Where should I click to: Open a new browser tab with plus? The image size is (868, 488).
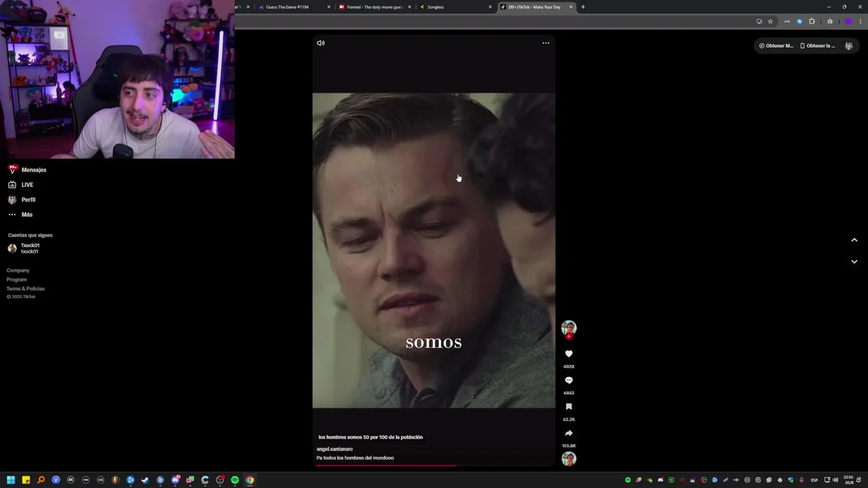pyautogui.click(x=583, y=7)
